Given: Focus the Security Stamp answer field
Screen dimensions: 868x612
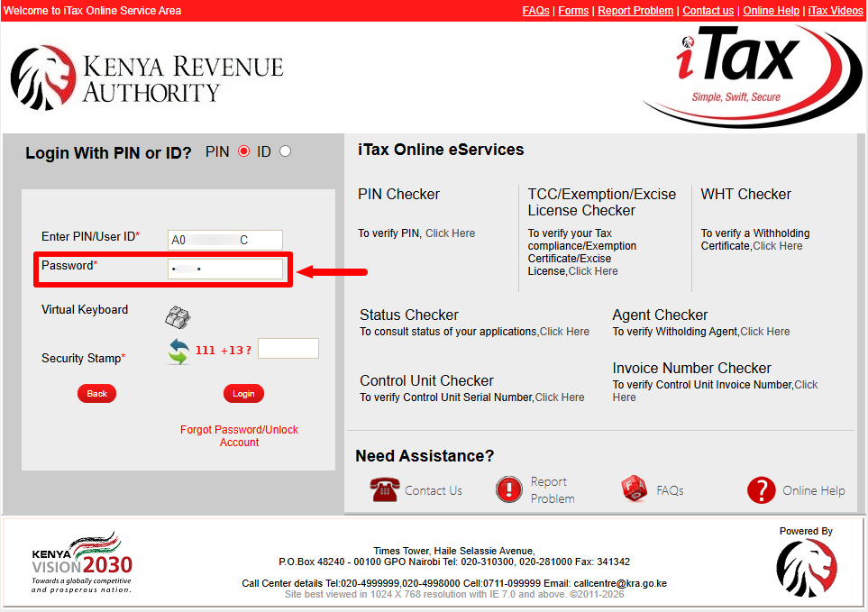Looking at the screenshot, I should 288,348.
